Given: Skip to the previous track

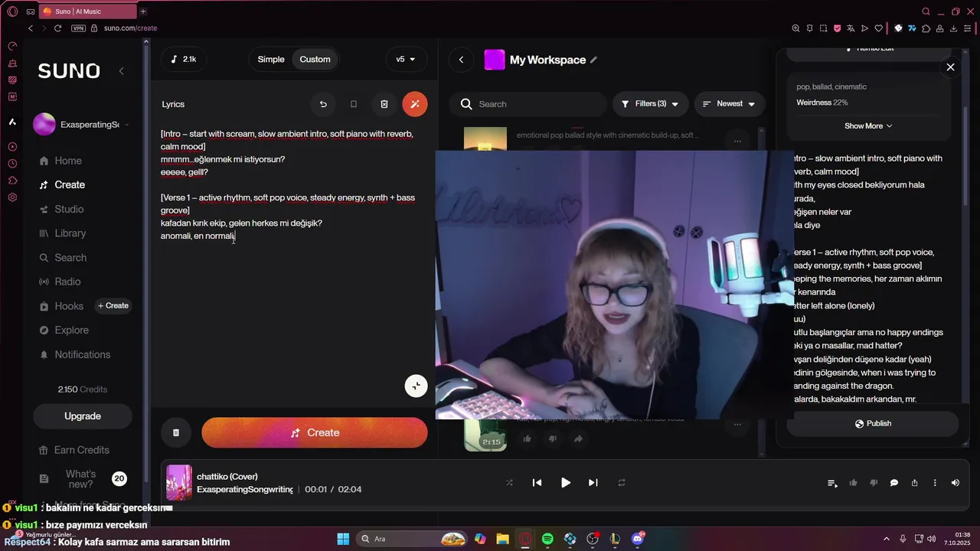Looking at the screenshot, I should [x=537, y=483].
